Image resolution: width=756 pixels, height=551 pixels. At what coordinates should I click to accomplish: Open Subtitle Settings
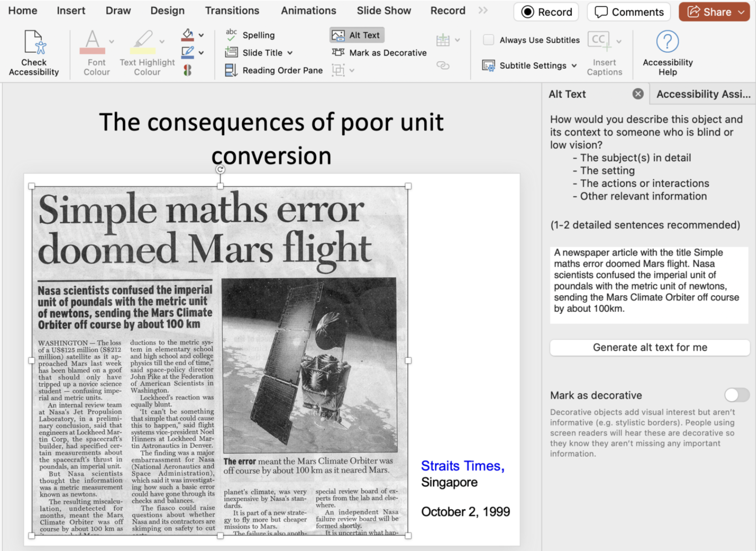(524, 66)
